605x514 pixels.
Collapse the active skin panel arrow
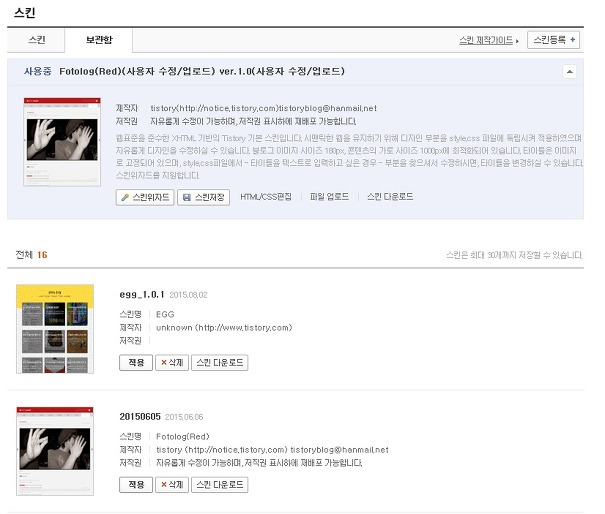(569, 71)
